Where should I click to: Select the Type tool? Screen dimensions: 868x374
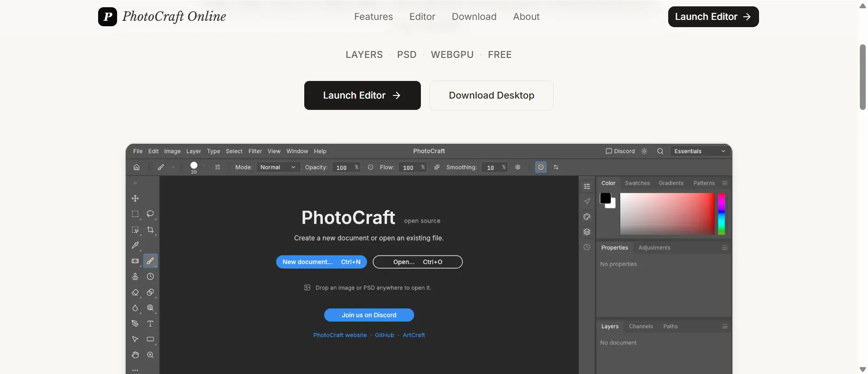coord(151,324)
